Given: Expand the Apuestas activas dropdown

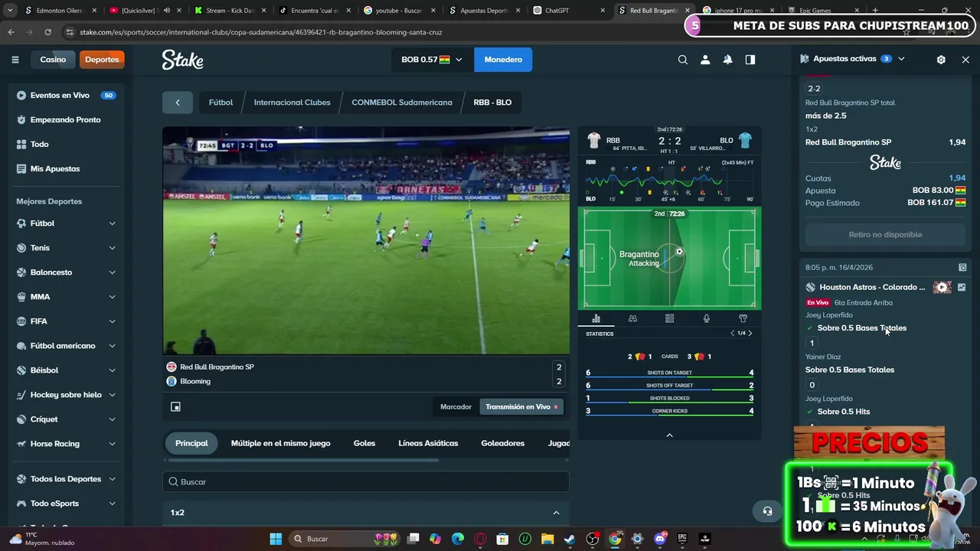Looking at the screenshot, I should click(x=901, y=59).
